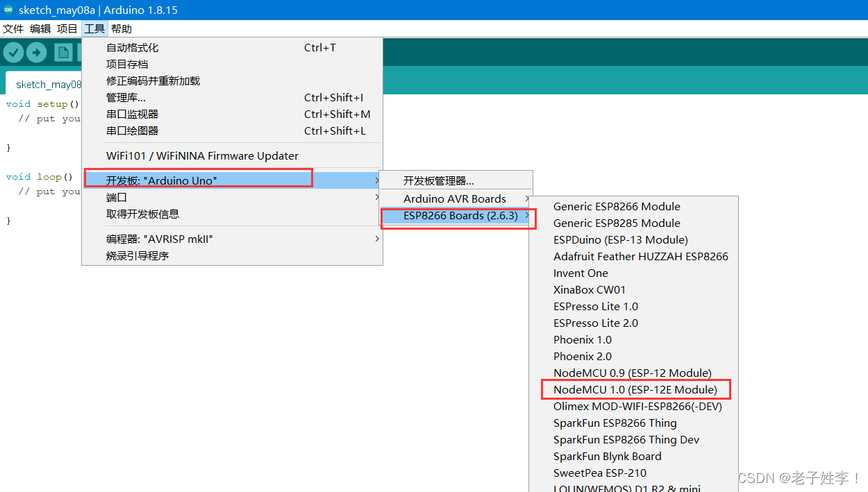Select 烧录引导程序 burn bootloader
This screenshot has height=492, width=868.
(x=232, y=255)
